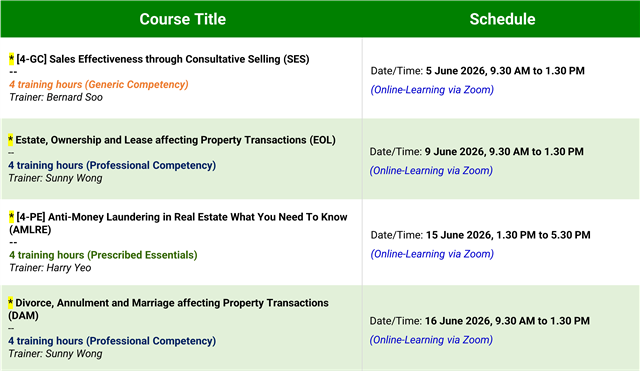The height and width of the screenshot is (371, 640).
Task: Click the Online-Learning via Zoom link for 5 June
Action: click(x=432, y=90)
